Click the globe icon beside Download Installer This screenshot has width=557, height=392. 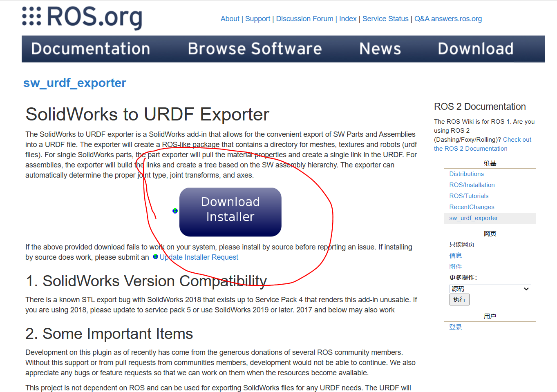point(175,211)
